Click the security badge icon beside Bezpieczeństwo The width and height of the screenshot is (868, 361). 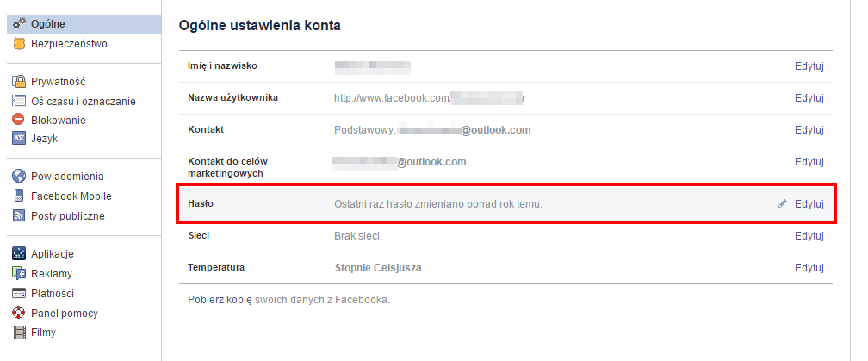(x=19, y=43)
